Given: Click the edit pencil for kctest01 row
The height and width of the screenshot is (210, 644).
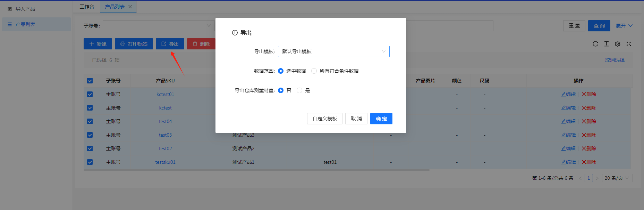Looking at the screenshot, I should pos(568,94).
